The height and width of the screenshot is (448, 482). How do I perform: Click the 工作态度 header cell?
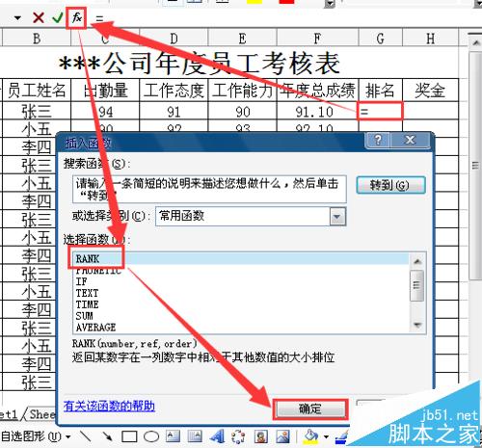click(174, 91)
